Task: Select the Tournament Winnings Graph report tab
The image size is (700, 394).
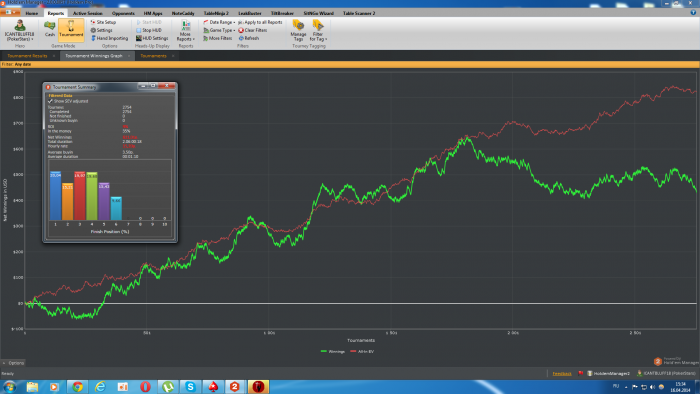Action: [93, 56]
